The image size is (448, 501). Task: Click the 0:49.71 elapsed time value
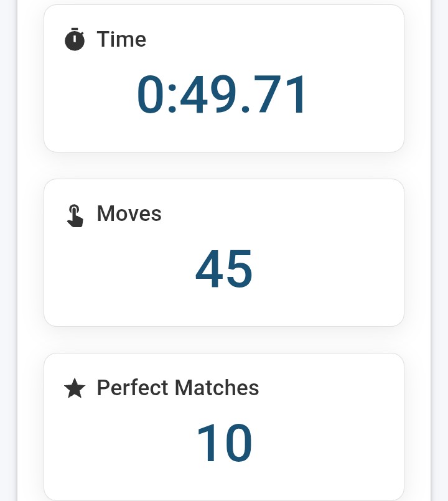click(221, 94)
